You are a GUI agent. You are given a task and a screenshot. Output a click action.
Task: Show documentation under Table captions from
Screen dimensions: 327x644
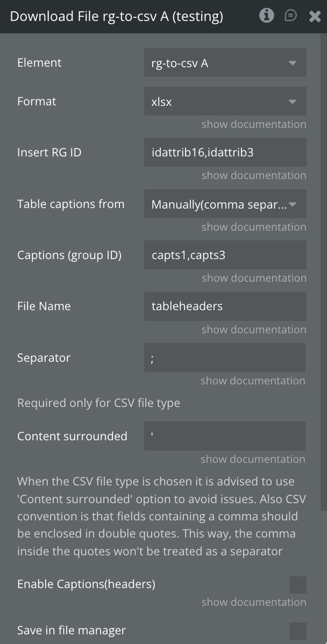254,227
